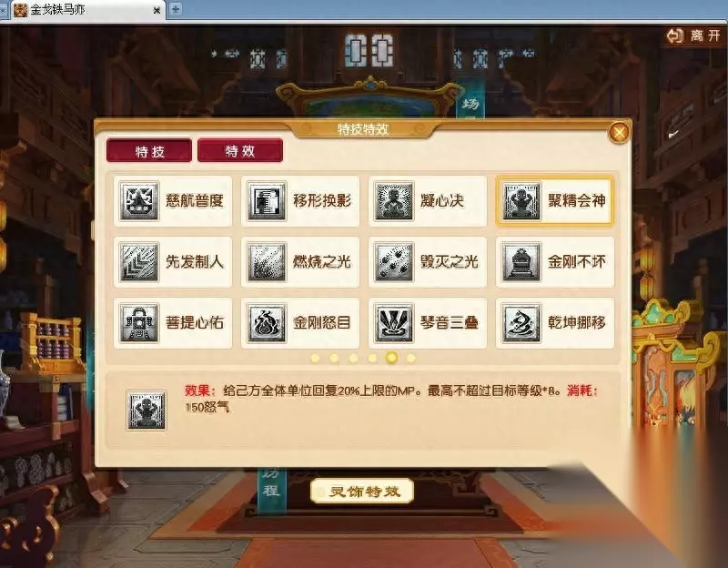This screenshot has width=728, height=568.
Task: Open a new browser tab with plus
Action: pyautogui.click(x=176, y=9)
